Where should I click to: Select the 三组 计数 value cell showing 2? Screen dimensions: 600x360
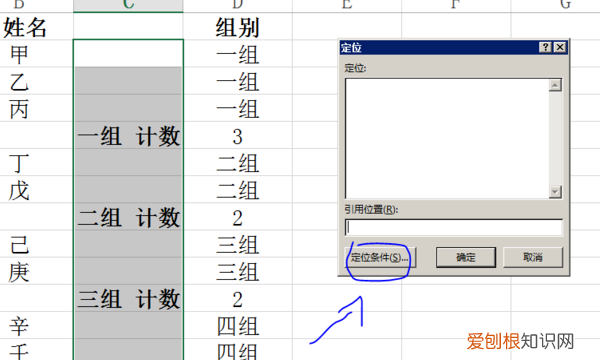[238, 298]
